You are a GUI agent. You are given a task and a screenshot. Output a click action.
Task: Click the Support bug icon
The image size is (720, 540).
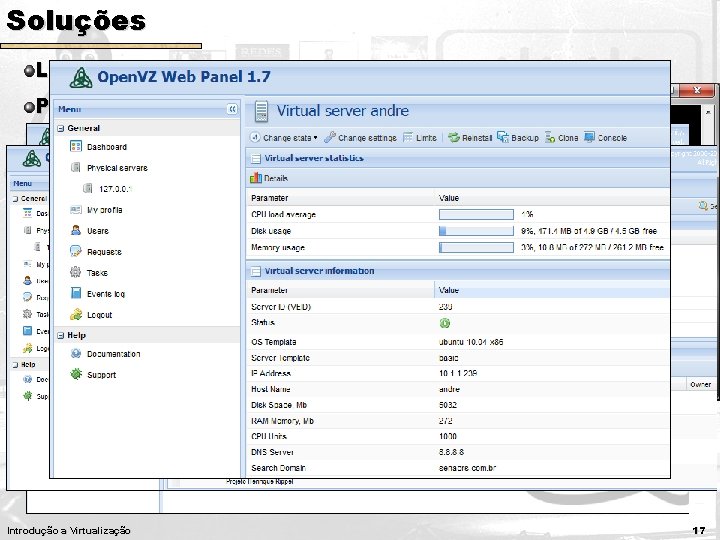pyautogui.click(x=76, y=374)
